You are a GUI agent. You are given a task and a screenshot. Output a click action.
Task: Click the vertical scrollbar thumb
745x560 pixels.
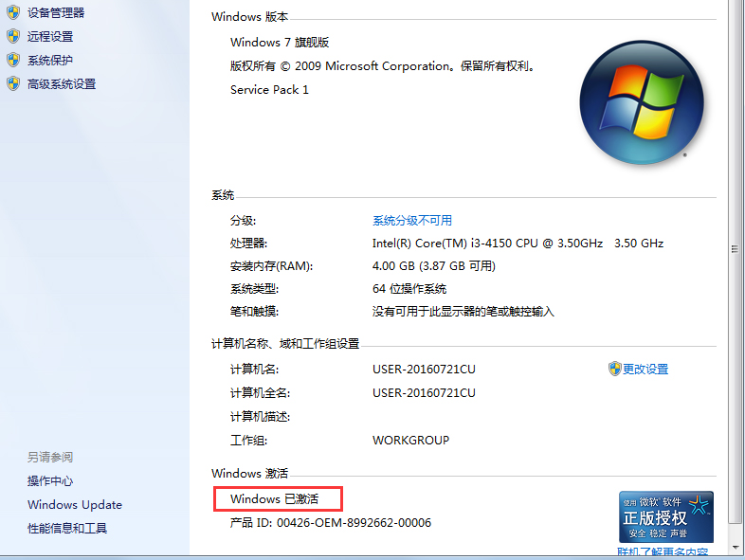pyautogui.click(x=736, y=248)
